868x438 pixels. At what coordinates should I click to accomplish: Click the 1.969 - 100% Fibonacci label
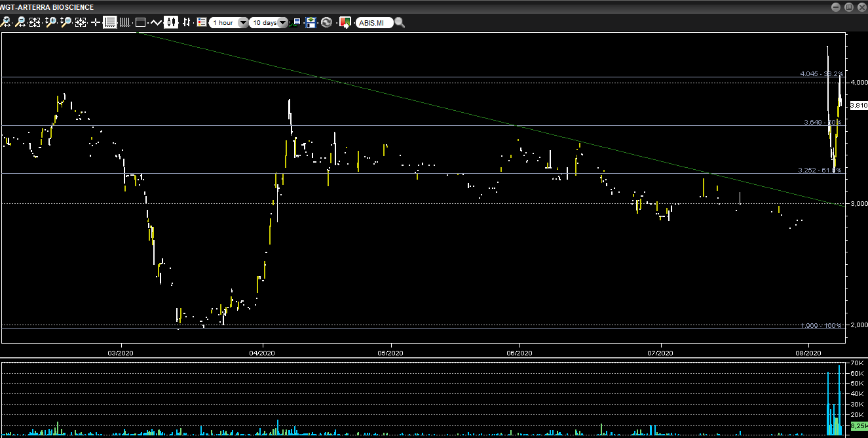pos(821,326)
